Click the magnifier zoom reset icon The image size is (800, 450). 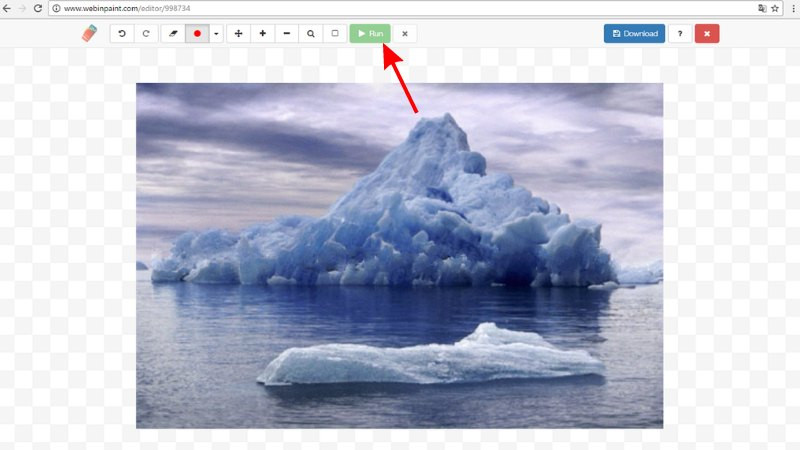[x=311, y=33]
